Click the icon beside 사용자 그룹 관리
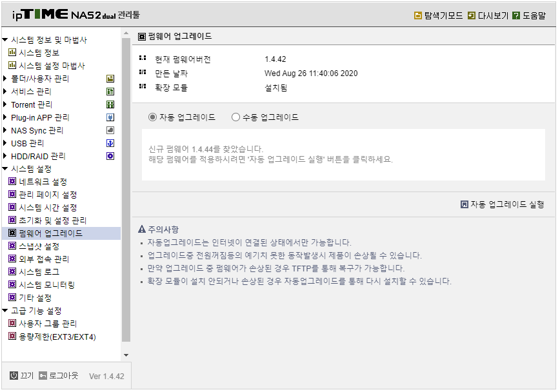The width and height of the screenshot is (560, 392). point(12,323)
